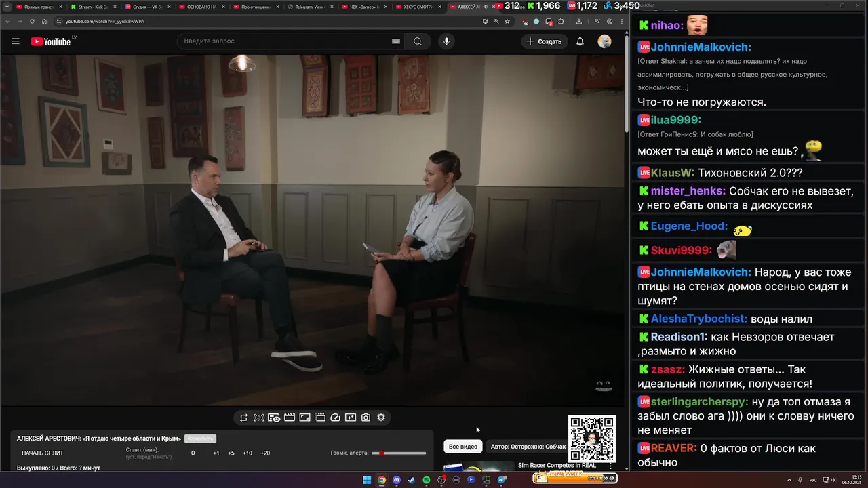This screenshot has height=488, width=868.
Task: Click the 'Создать' create button
Action: (545, 41)
